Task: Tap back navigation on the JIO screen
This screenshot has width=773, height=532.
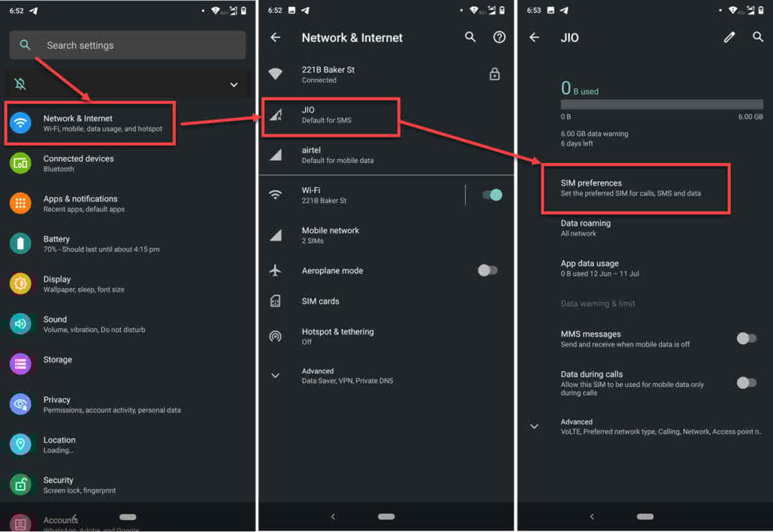Action: pos(592,516)
